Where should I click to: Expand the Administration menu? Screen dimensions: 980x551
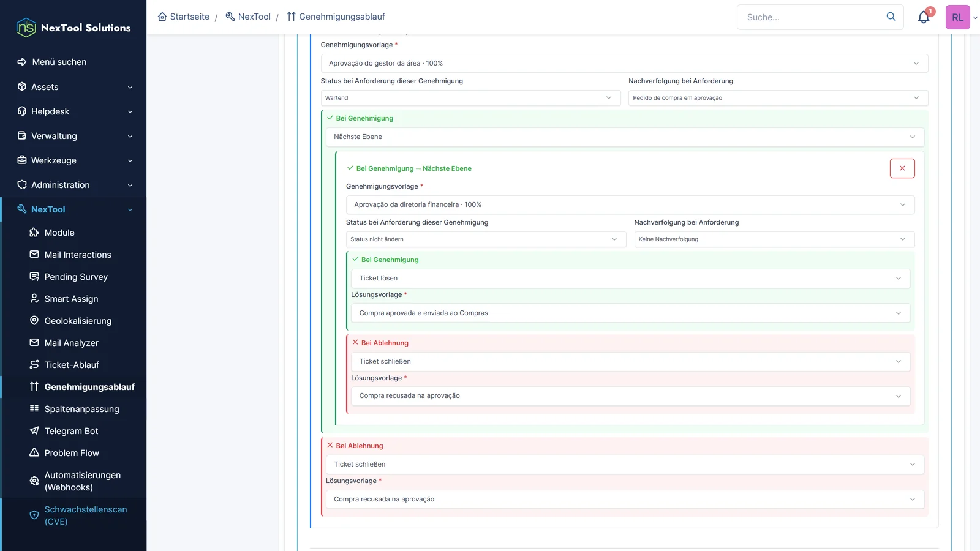(73, 185)
